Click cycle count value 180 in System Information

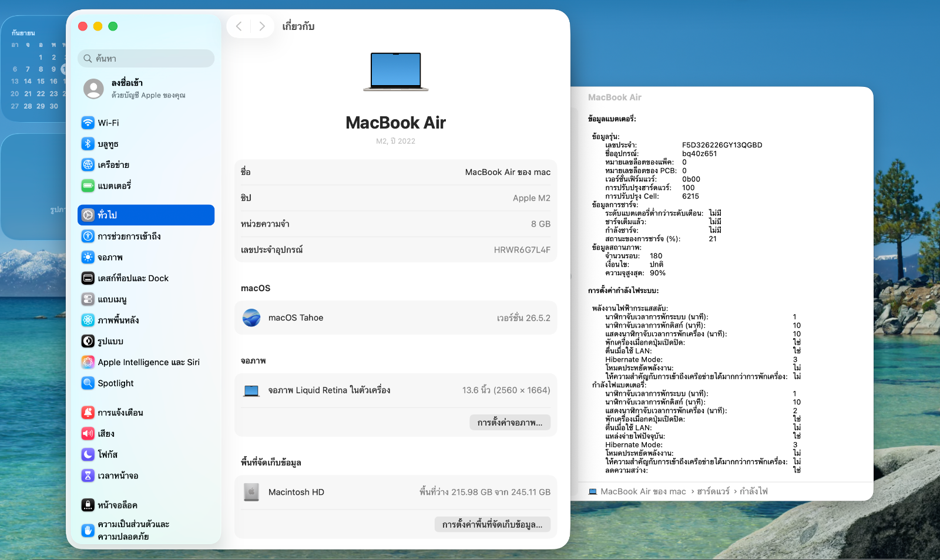tap(656, 256)
